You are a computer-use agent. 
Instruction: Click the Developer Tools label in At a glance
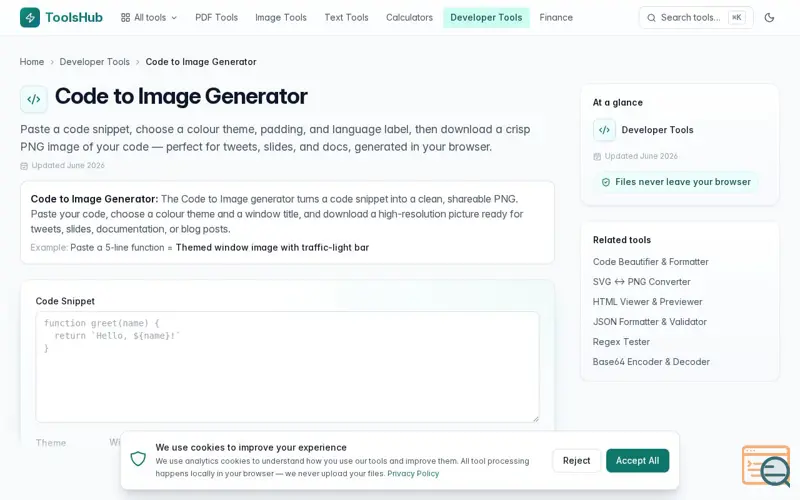(x=657, y=130)
